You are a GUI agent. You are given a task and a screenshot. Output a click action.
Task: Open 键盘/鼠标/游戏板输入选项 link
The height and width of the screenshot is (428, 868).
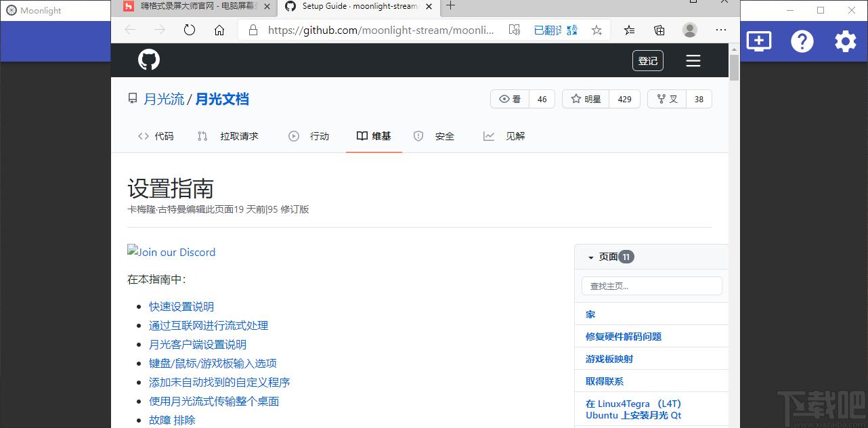[213, 364]
